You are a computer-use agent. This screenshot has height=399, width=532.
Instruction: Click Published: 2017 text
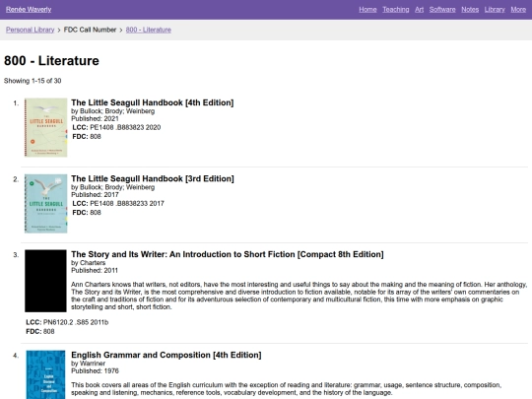point(95,195)
